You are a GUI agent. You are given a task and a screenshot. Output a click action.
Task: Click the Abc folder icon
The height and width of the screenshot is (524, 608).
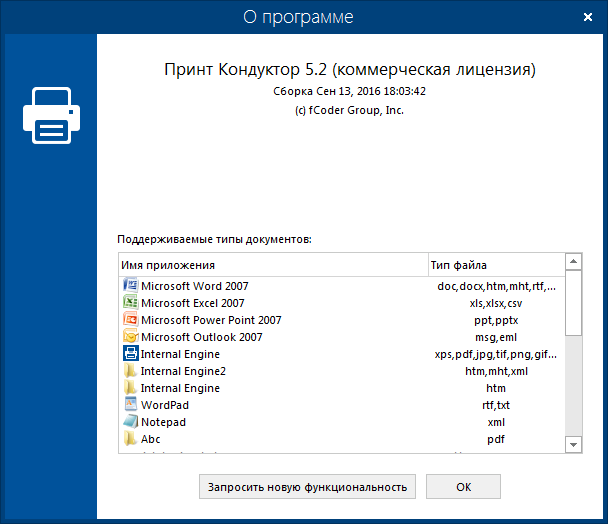pos(129,439)
